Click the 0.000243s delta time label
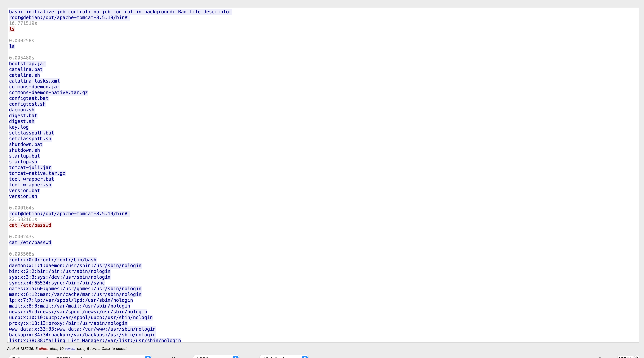This screenshot has height=358, width=644. (21, 237)
